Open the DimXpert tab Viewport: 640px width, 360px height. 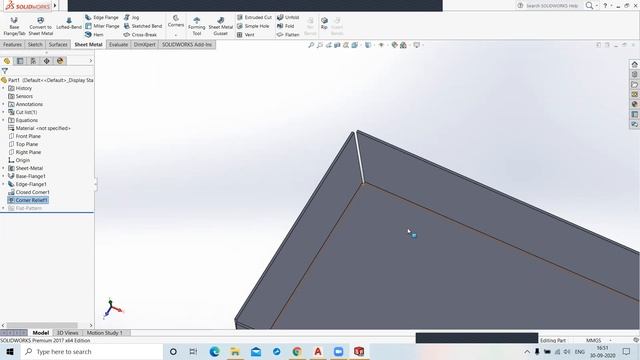point(144,44)
